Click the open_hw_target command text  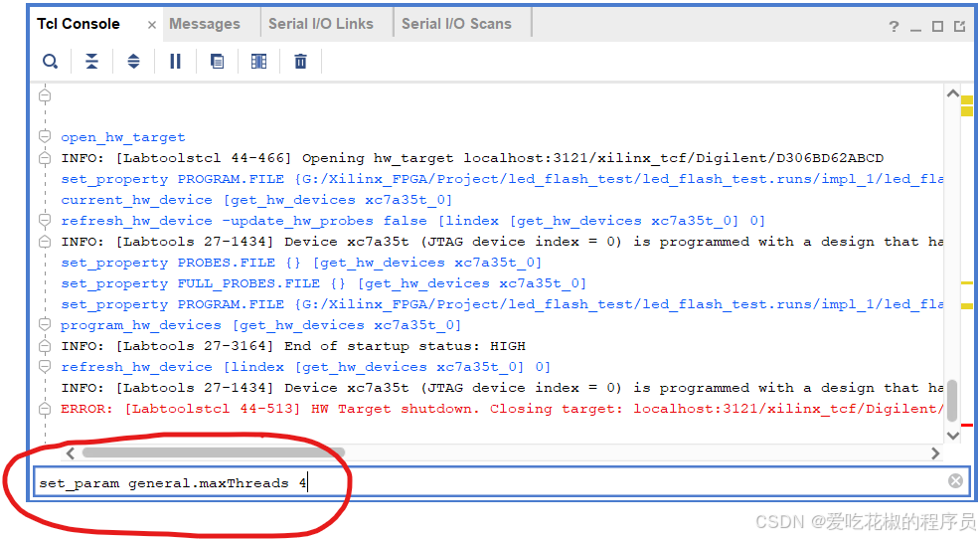point(123,137)
